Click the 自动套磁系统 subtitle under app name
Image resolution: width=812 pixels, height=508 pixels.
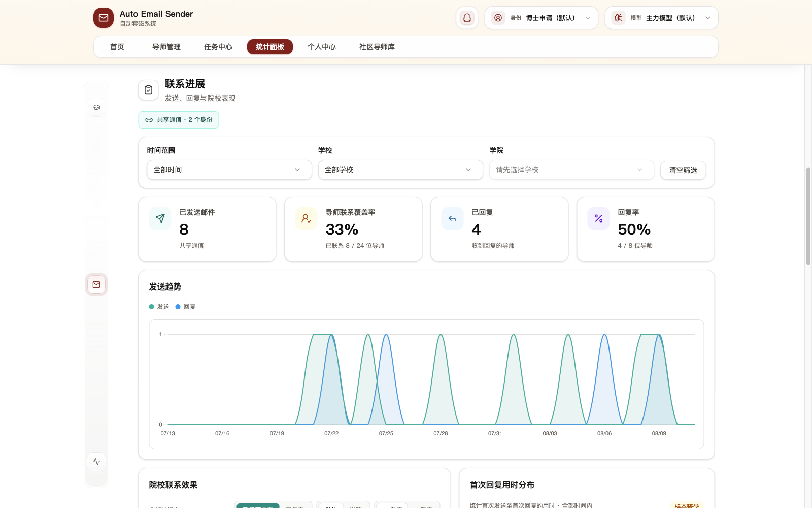138,24
